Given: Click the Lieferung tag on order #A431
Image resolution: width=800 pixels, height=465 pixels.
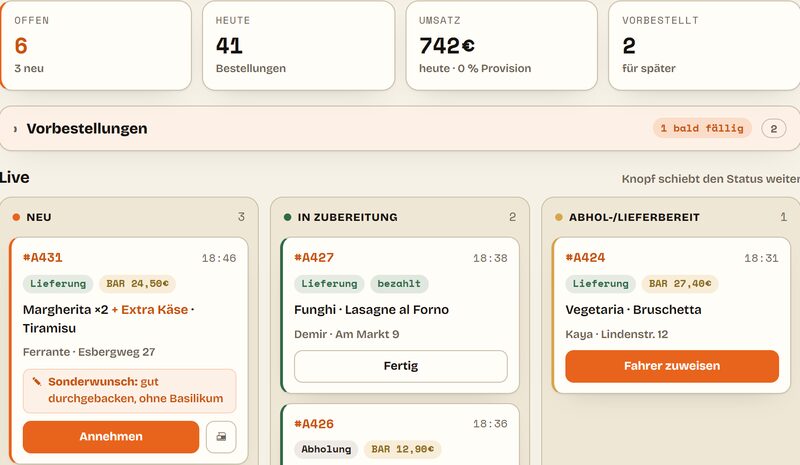Looking at the screenshot, I should click(58, 284).
